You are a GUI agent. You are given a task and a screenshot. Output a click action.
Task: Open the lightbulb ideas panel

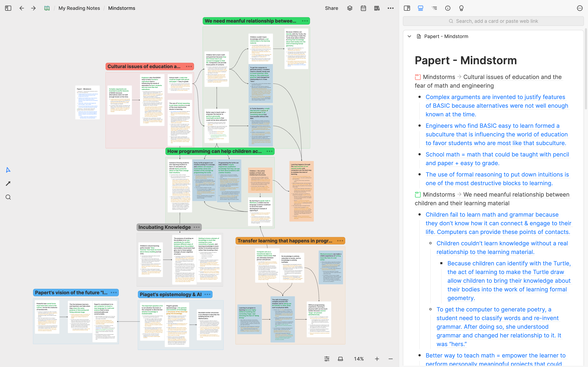(x=461, y=8)
